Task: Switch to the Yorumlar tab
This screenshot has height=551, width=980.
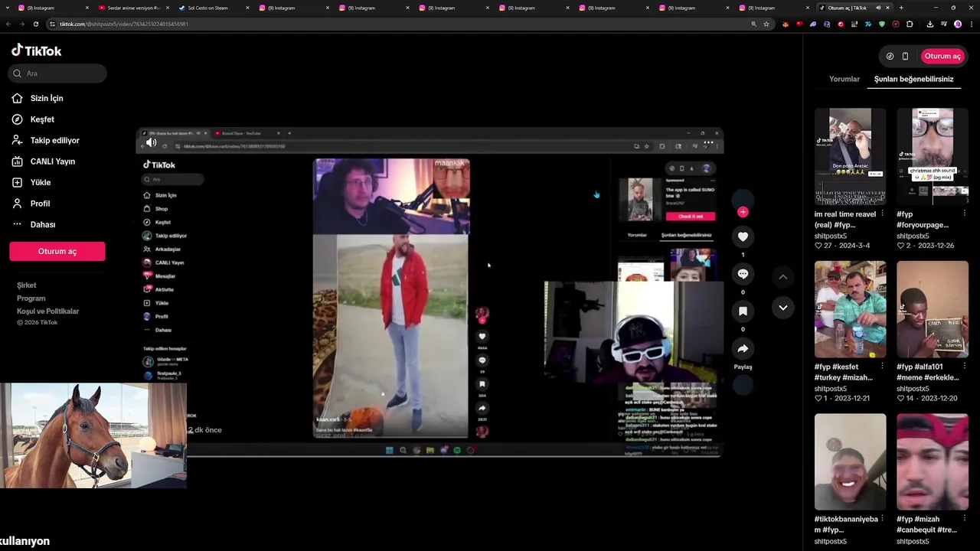Action: point(844,79)
